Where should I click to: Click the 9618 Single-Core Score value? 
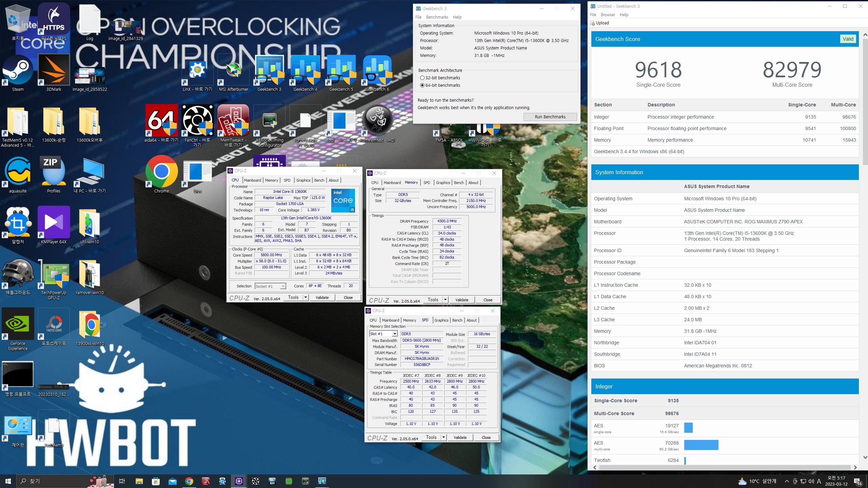tap(658, 70)
